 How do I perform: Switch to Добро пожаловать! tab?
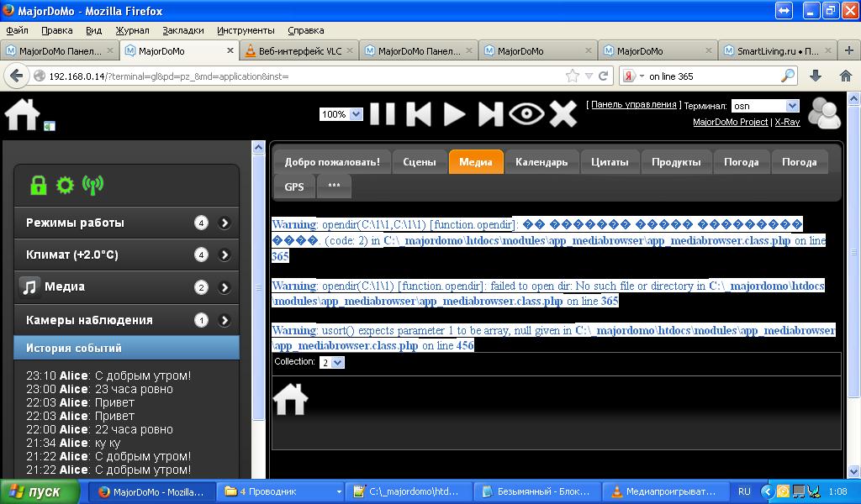click(x=332, y=162)
